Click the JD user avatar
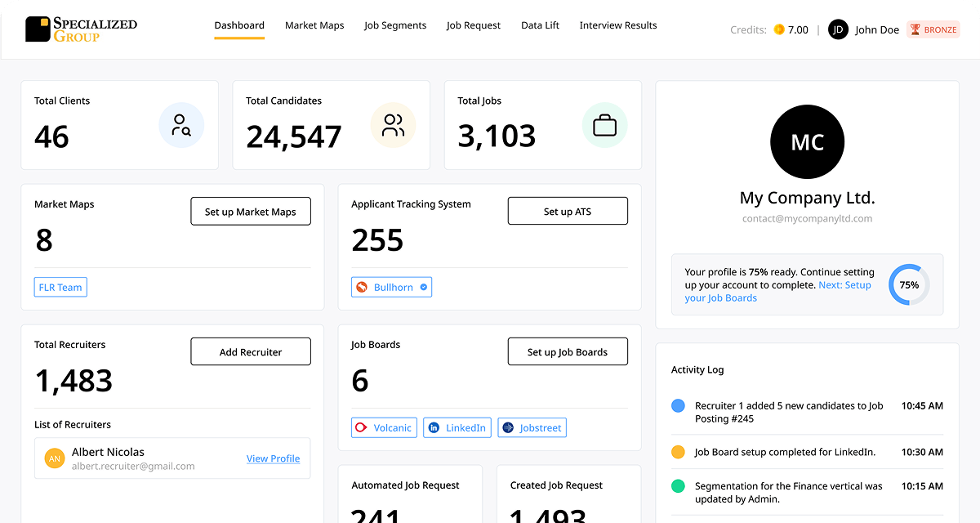The width and height of the screenshot is (980, 523). (x=838, y=29)
